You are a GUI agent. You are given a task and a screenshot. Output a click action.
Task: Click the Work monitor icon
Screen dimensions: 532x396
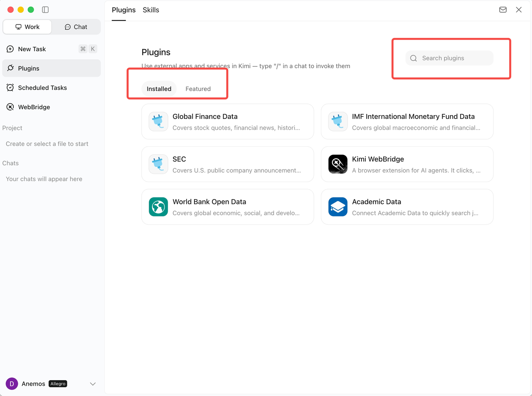tap(18, 27)
